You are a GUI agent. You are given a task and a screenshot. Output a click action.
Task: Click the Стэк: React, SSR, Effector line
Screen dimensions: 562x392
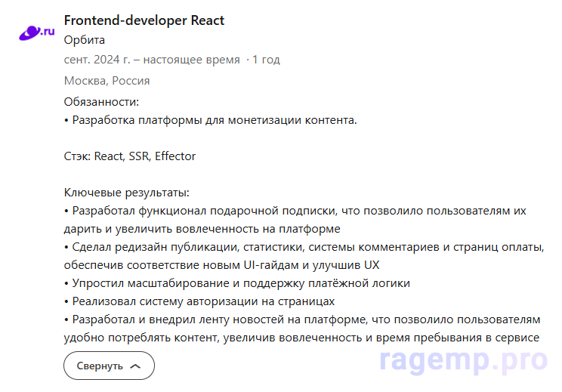click(x=130, y=156)
